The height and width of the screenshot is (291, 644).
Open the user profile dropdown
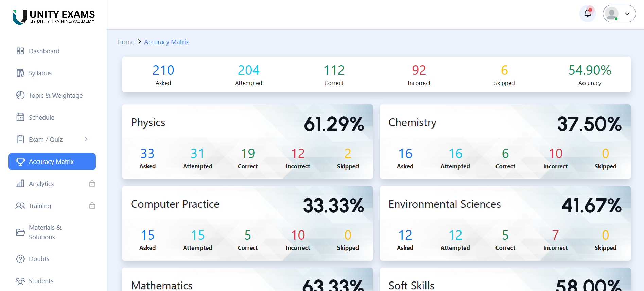pyautogui.click(x=619, y=14)
